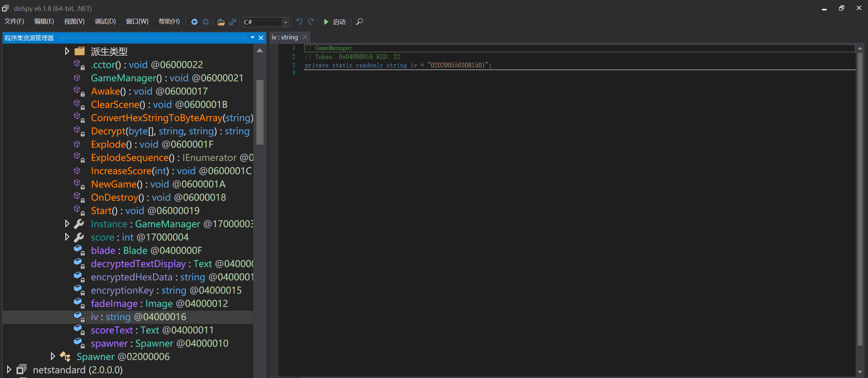868x378 pixels.
Task: Click the search magnifier icon
Action: (x=359, y=22)
